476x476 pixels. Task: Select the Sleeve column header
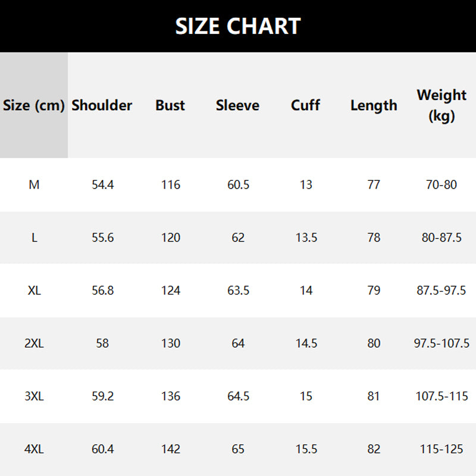(x=238, y=105)
